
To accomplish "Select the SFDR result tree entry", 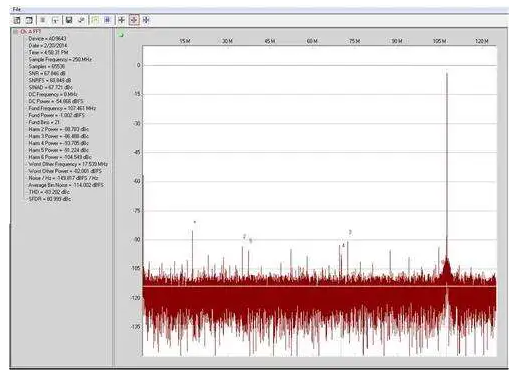I will point(50,199).
